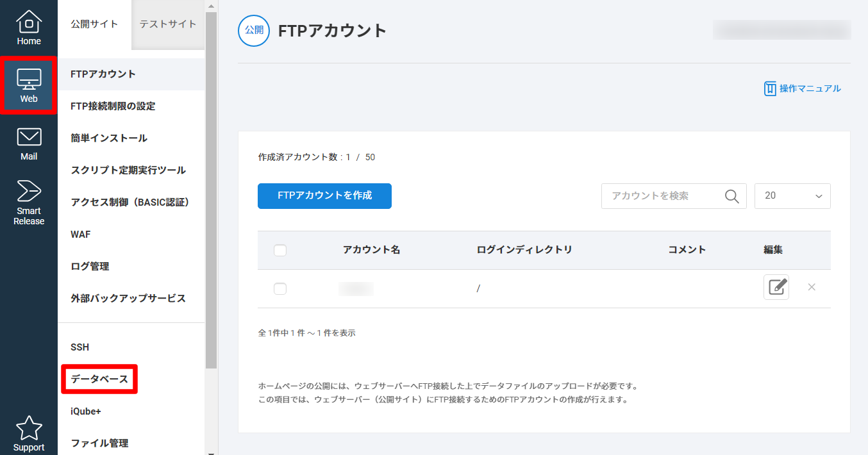The image size is (868, 455).
Task: Click the magnifier search icon
Action: [x=731, y=196]
